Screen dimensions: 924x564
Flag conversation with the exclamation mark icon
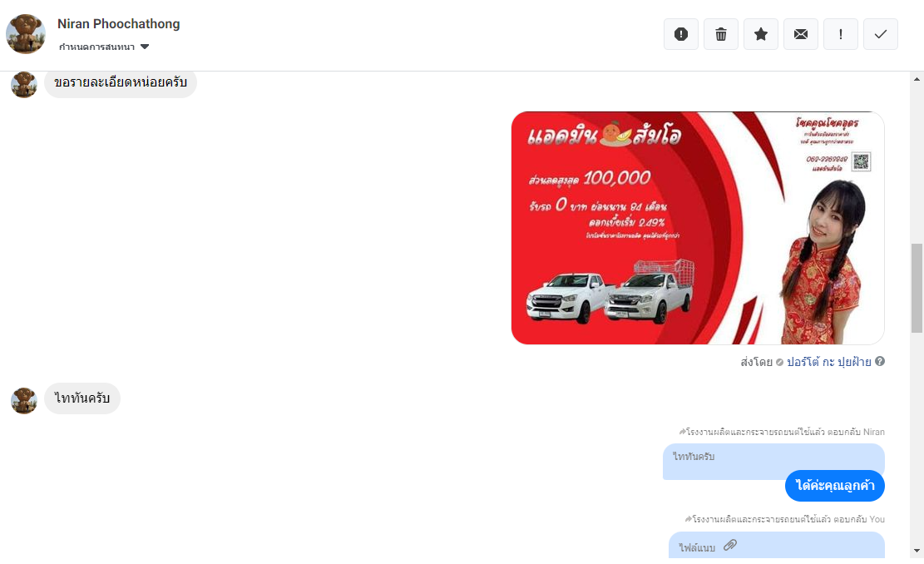tap(840, 34)
